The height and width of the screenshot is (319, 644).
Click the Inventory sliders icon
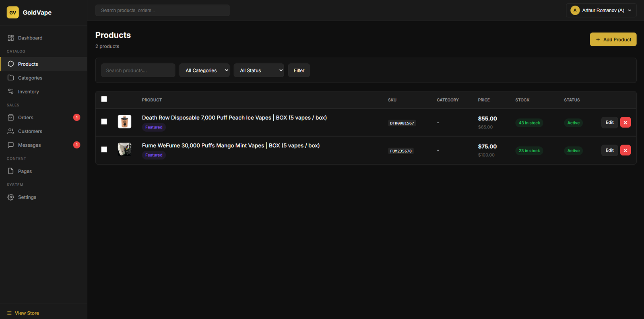click(x=11, y=91)
